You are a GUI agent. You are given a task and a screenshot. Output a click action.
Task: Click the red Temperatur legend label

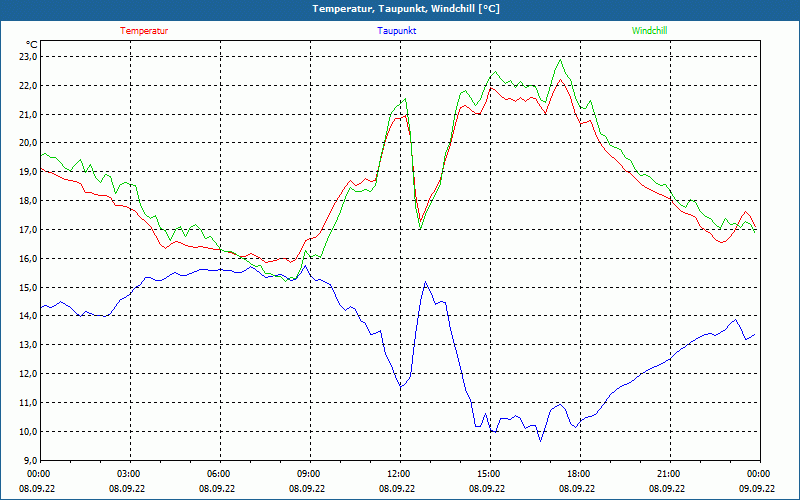coord(144,31)
